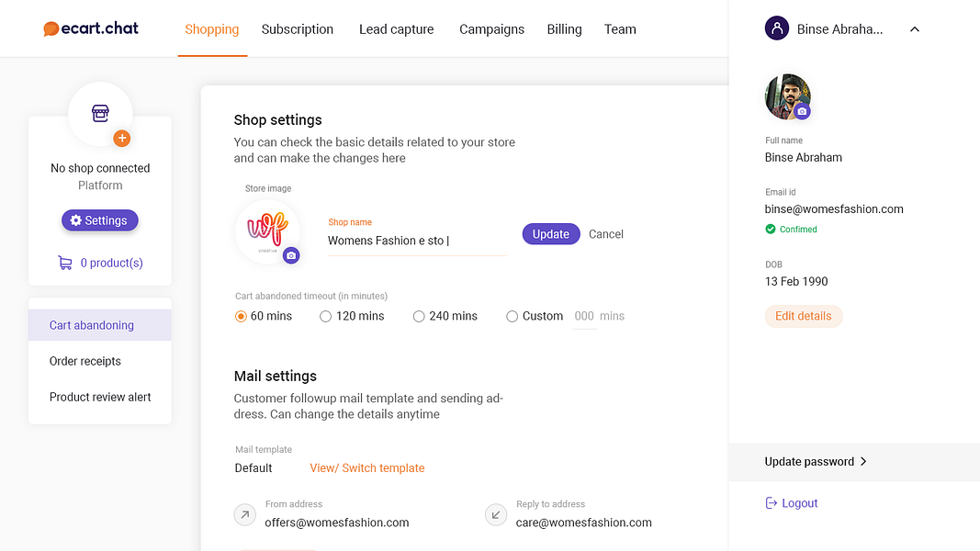
Task: Click the store icon in sidebar card
Action: pos(100,113)
